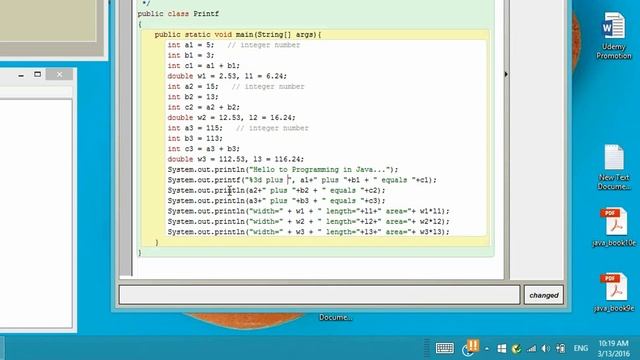This screenshot has width=640, height=360.
Task: Click the empty message field below editor
Action: click(319, 295)
